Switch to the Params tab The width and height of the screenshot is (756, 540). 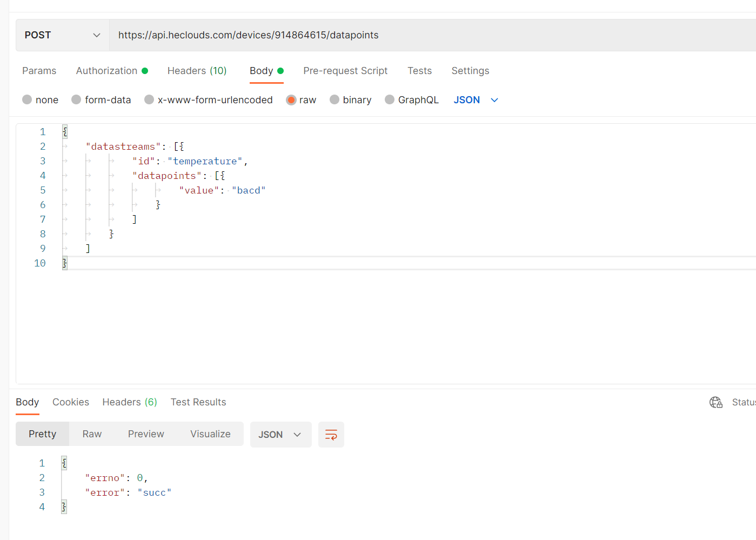pyautogui.click(x=39, y=71)
